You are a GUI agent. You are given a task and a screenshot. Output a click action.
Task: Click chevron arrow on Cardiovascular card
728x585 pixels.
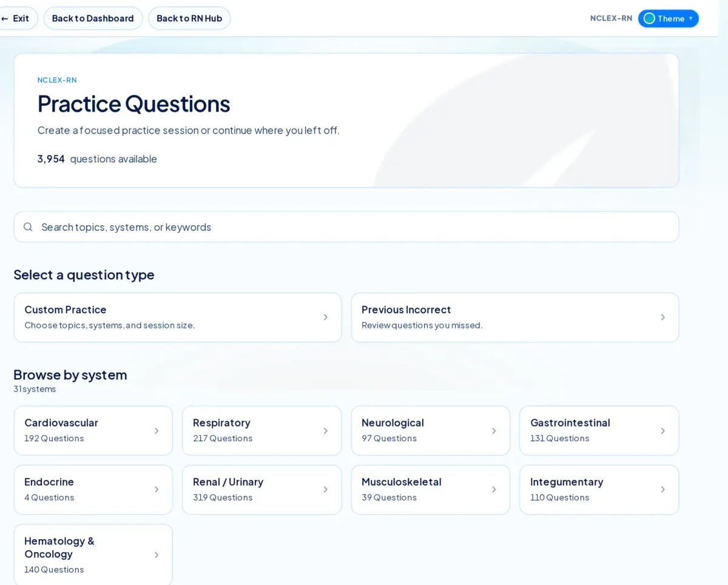coord(157,431)
